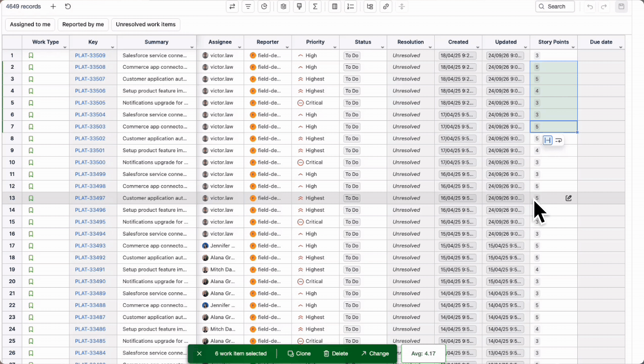
Task: Open the hierarchy tree tool
Action: pyautogui.click(x=370, y=7)
